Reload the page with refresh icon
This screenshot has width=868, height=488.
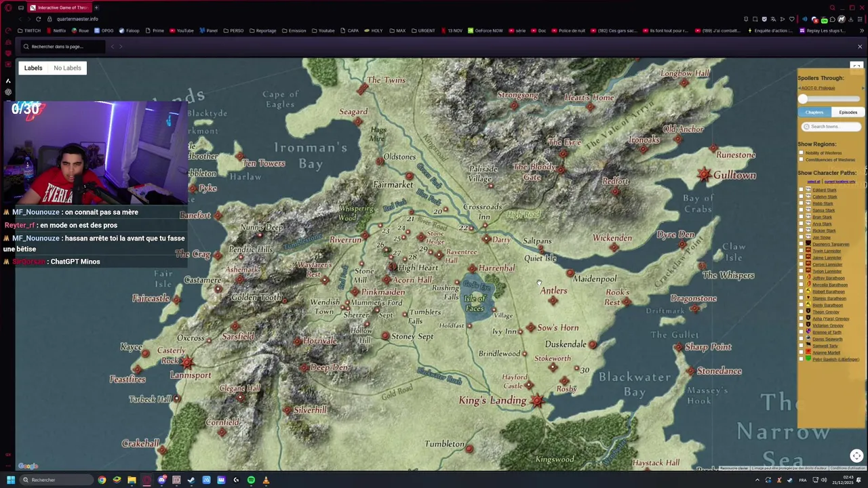pyautogui.click(x=38, y=19)
